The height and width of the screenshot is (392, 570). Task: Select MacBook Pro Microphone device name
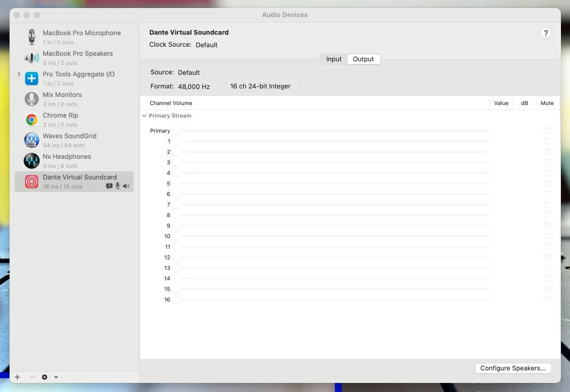pos(82,33)
